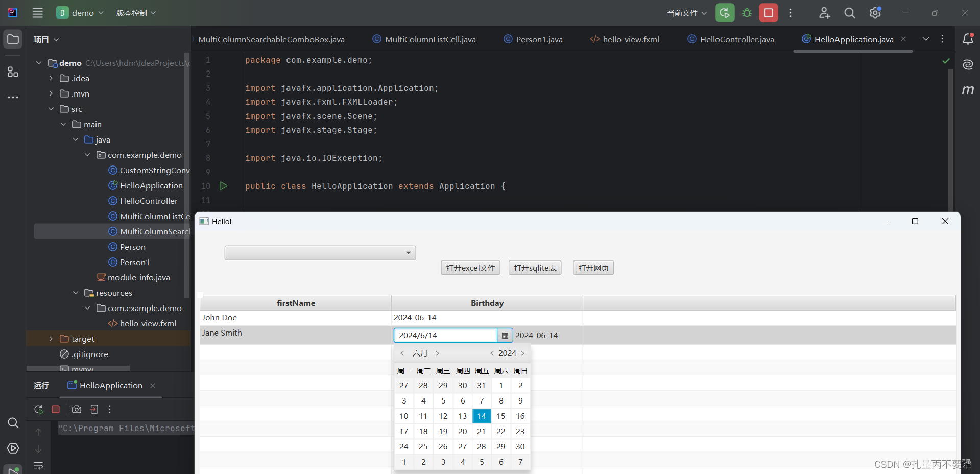Sort by the firstName column header
980x474 pixels.
tap(296, 303)
